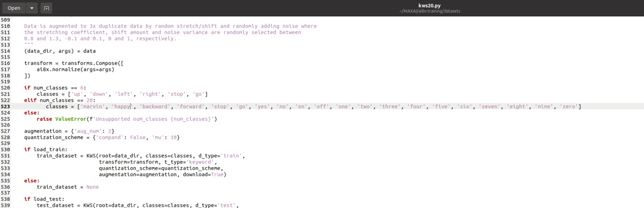644x208 pixels.
Task: Place cursor on 'marvin' in the classes list
Action: tap(93, 107)
